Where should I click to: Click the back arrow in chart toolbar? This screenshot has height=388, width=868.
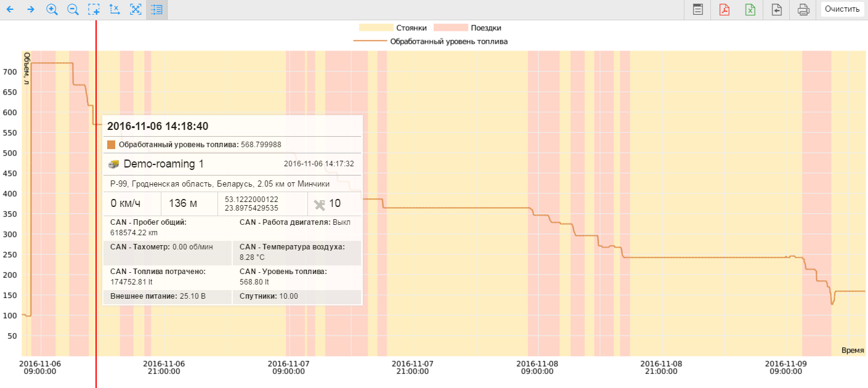10,10
